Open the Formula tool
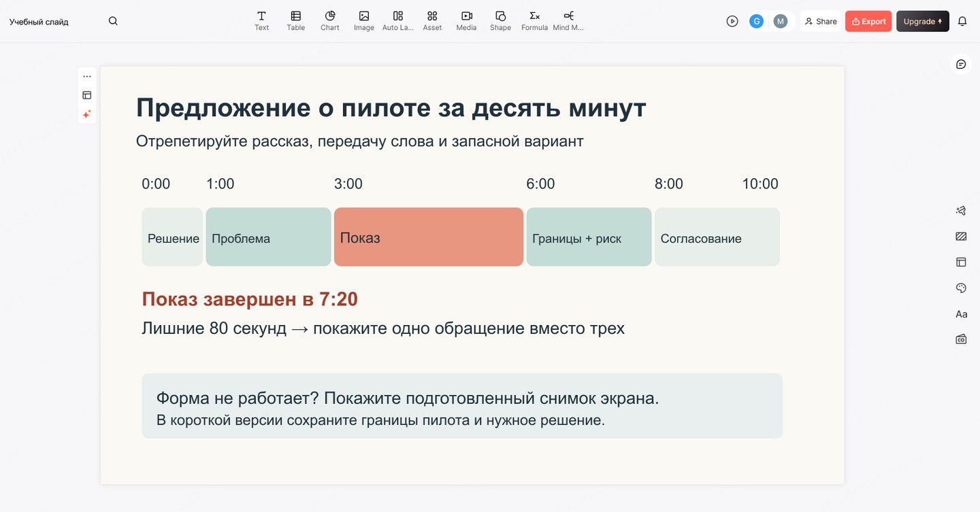 534,20
